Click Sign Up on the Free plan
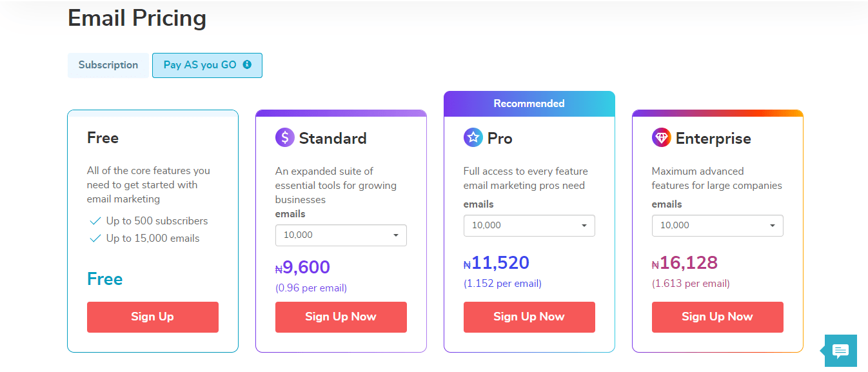This screenshot has width=868, height=372. [x=153, y=317]
